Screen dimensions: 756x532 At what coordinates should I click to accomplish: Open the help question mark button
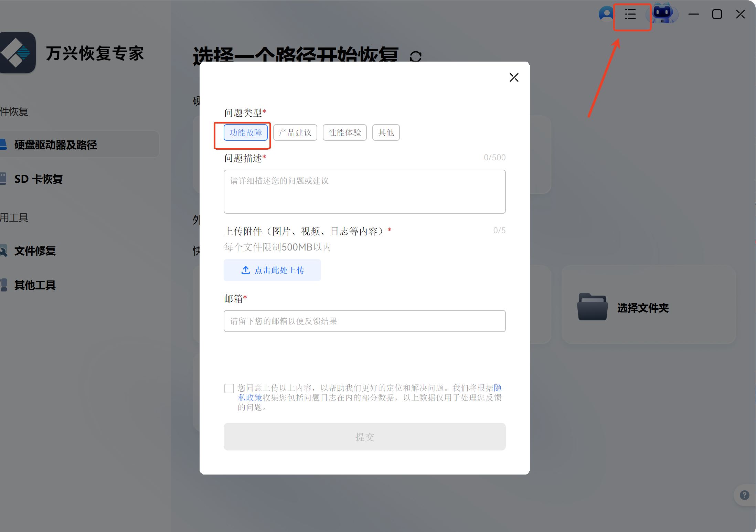click(x=744, y=495)
